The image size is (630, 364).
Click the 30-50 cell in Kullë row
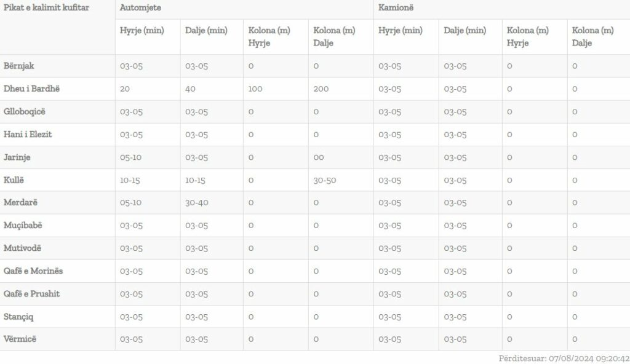(x=325, y=180)
